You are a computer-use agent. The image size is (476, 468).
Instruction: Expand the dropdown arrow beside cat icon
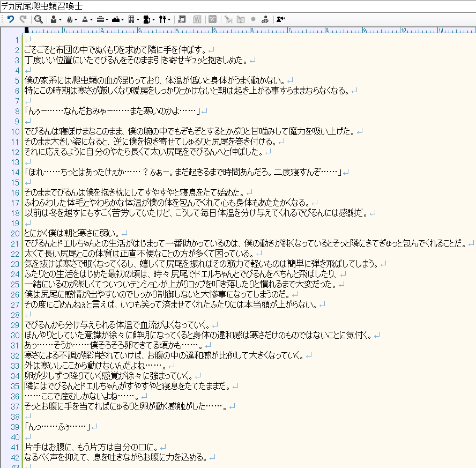153,20
